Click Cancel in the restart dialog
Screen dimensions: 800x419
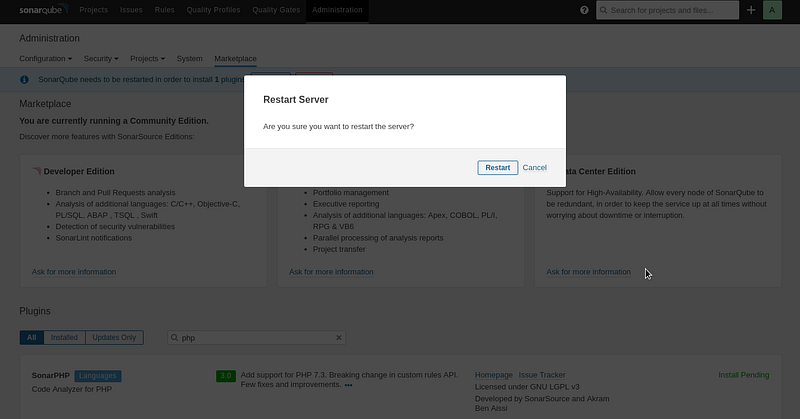click(x=534, y=167)
